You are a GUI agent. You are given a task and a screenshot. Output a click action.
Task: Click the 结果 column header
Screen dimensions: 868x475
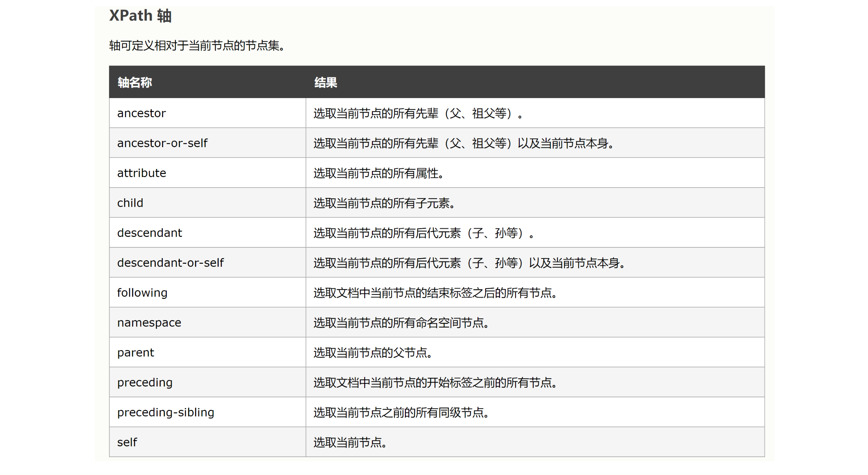point(325,82)
